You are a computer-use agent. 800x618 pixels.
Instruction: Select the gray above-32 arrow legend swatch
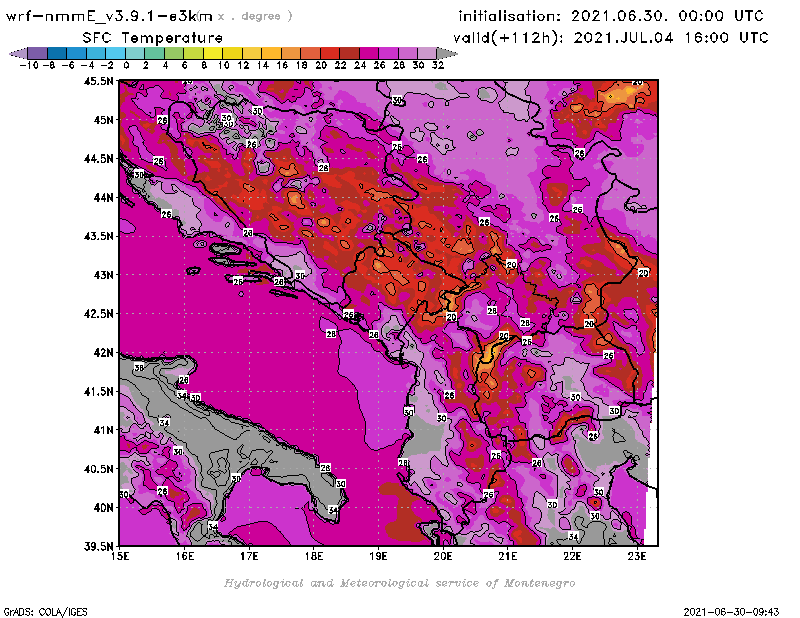[x=447, y=53]
